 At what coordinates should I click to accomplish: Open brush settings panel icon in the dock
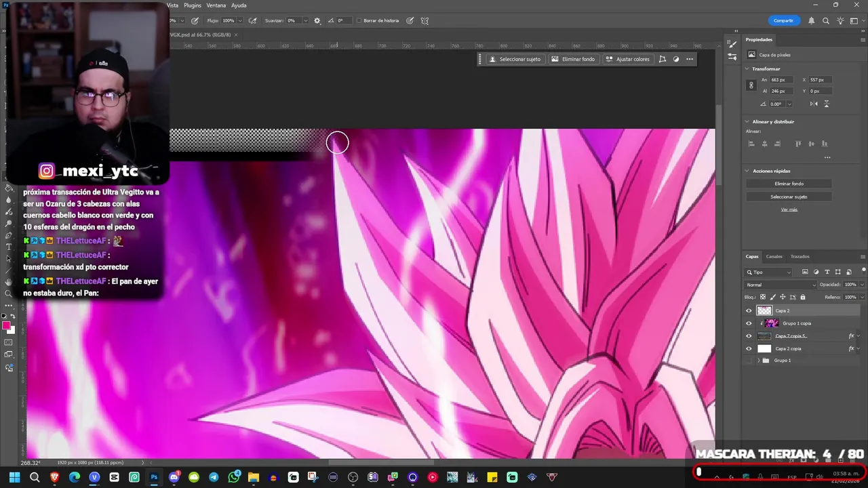coord(732,44)
